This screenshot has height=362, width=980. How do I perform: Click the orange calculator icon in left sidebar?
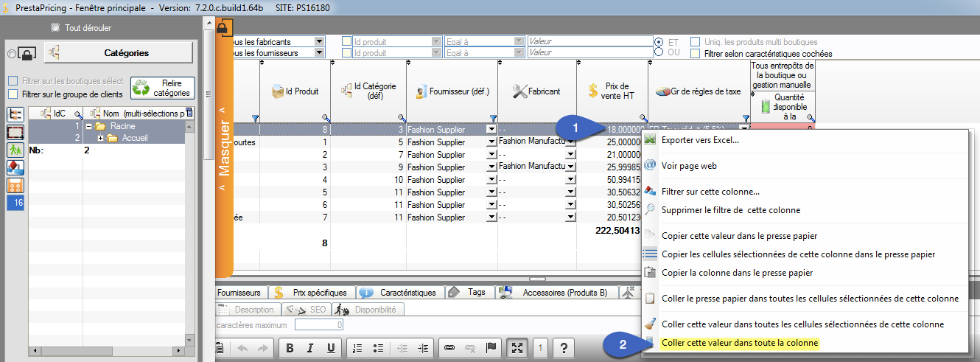click(15, 185)
